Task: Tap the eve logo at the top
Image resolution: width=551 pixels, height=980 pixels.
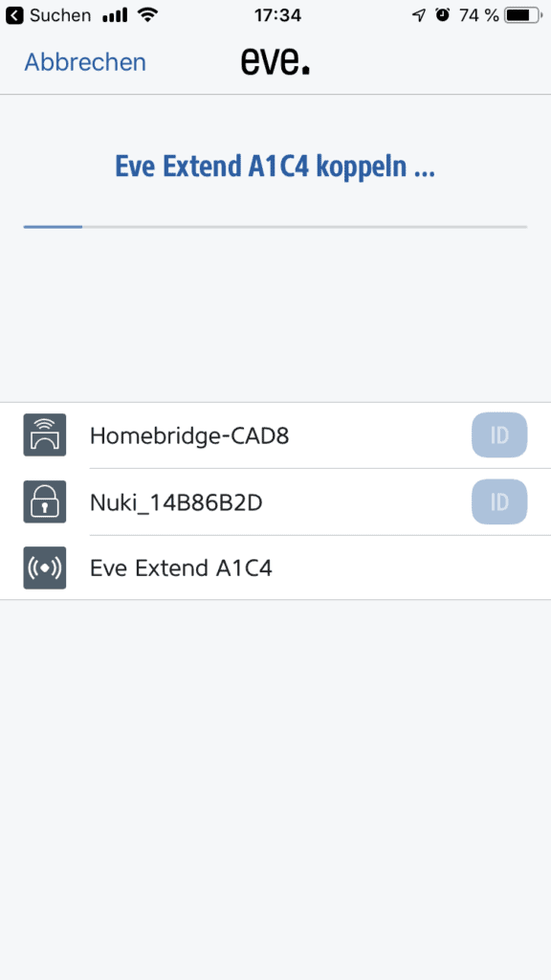Action: click(x=275, y=61)
